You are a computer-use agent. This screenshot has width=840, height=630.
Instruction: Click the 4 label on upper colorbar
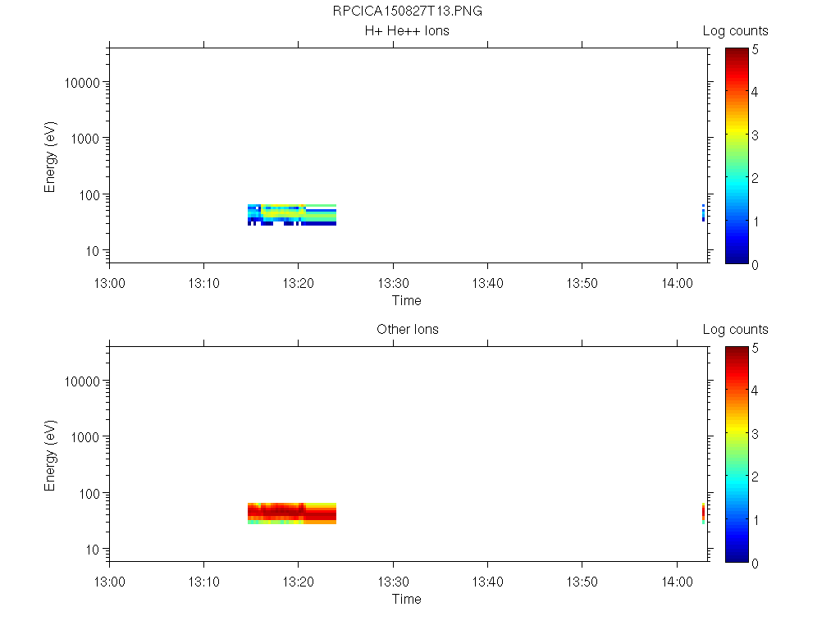coord(755,92)
